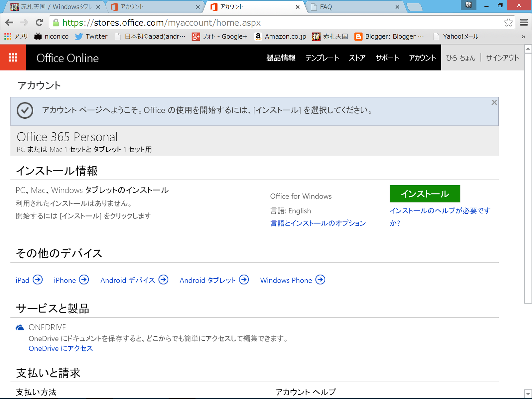Show more bookmarks with the double chevron
Screen dimensions: 532x399
click(523, 37)
